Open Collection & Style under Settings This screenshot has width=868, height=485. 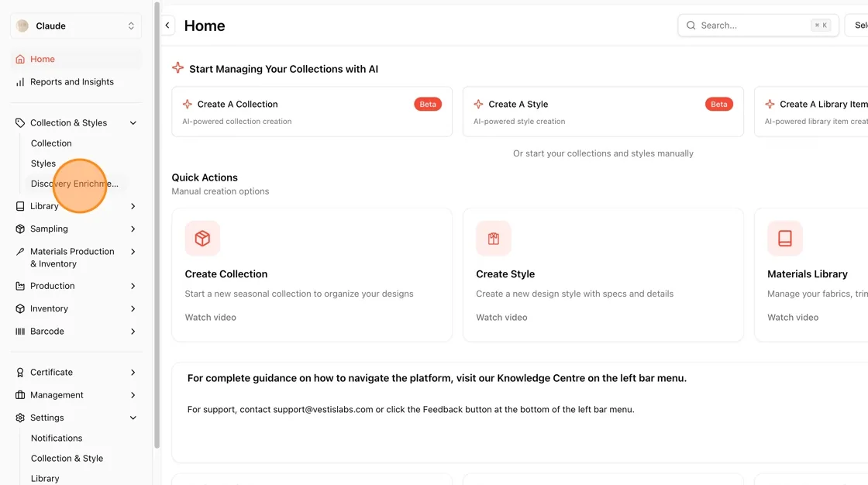coord(67,459)
